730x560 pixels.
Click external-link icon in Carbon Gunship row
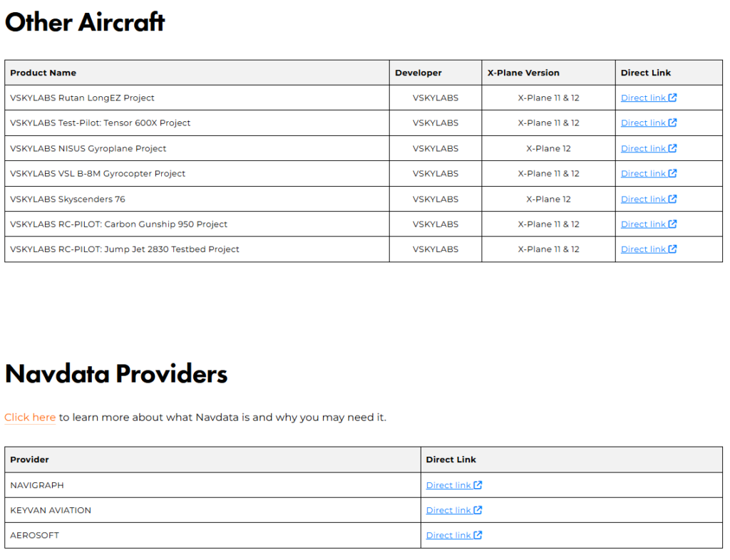coord(672,224)
